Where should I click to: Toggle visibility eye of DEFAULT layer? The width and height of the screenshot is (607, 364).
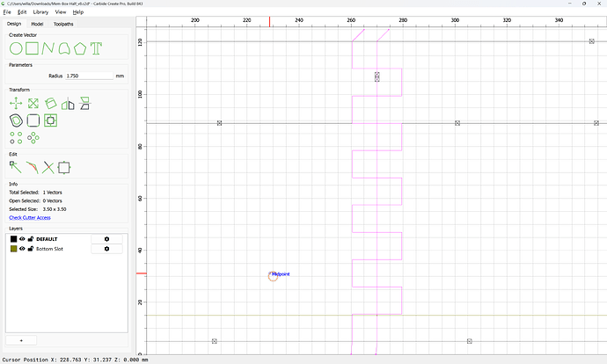pyautogui.click(x=22, y=239)
